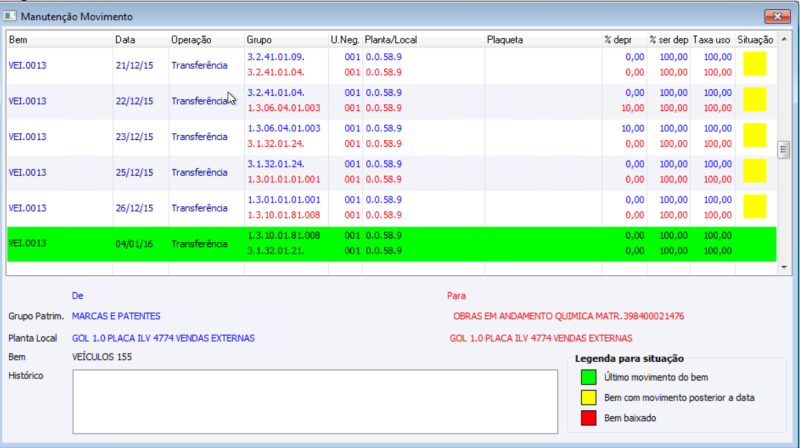Click the green legend swatch Último movimento do bem
Screen dimensions: 800x448
click(588, 377)
